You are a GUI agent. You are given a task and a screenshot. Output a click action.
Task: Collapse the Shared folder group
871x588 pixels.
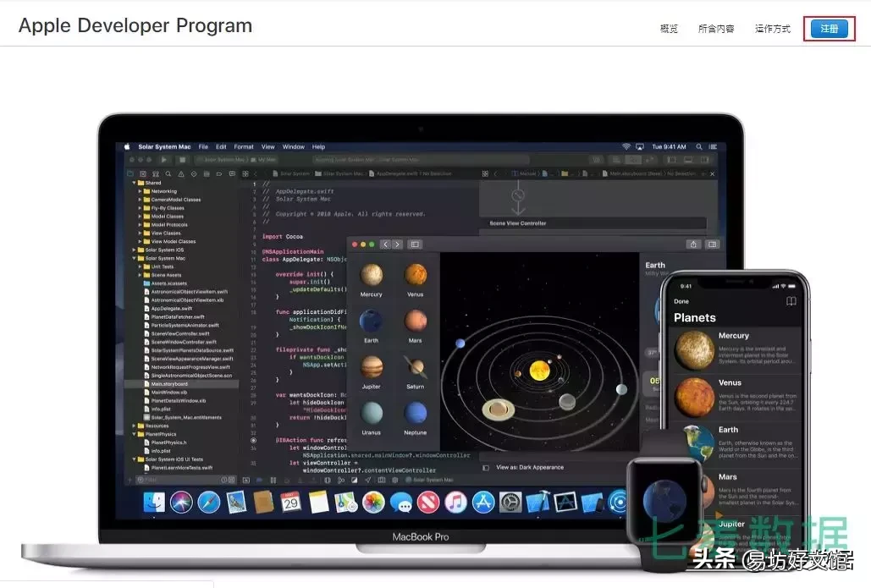(134, 183)
